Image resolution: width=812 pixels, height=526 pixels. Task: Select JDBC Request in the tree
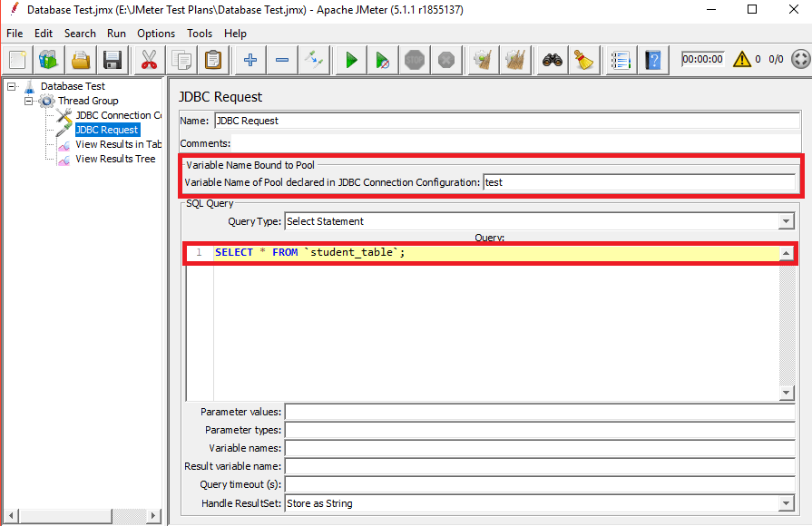(107, 130)
